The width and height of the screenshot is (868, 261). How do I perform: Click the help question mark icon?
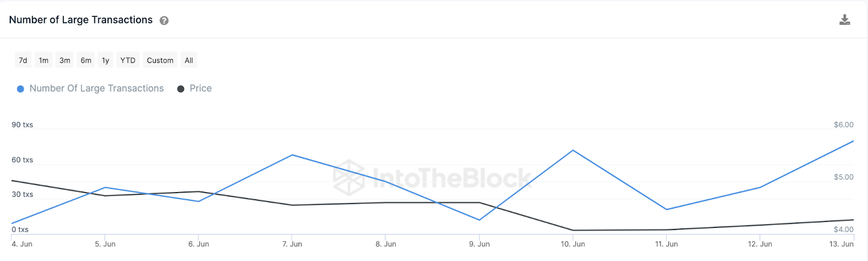tap(164, 21)
